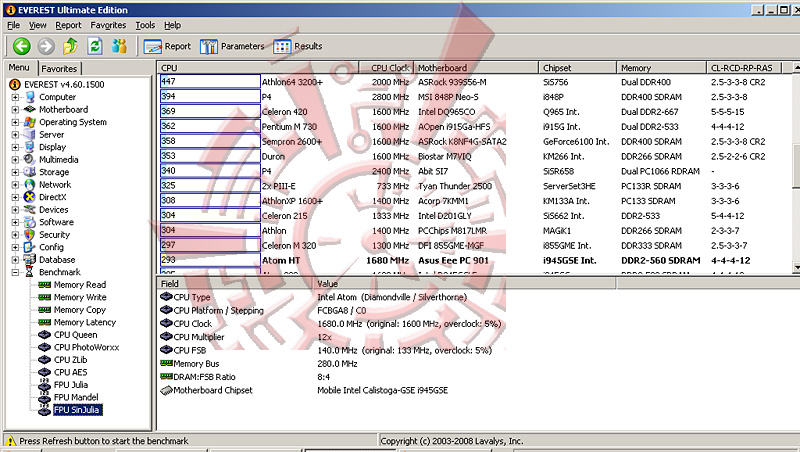Viewport: 800px width, 452px height.
Task: Sort by Chipset column header
Action: pyautogui.click(x=578, y=68)
